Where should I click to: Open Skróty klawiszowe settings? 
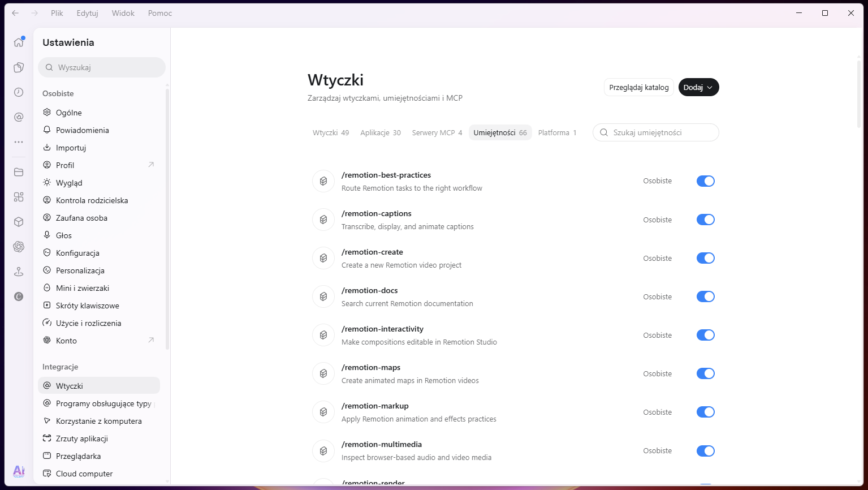(x=99, y=306)
